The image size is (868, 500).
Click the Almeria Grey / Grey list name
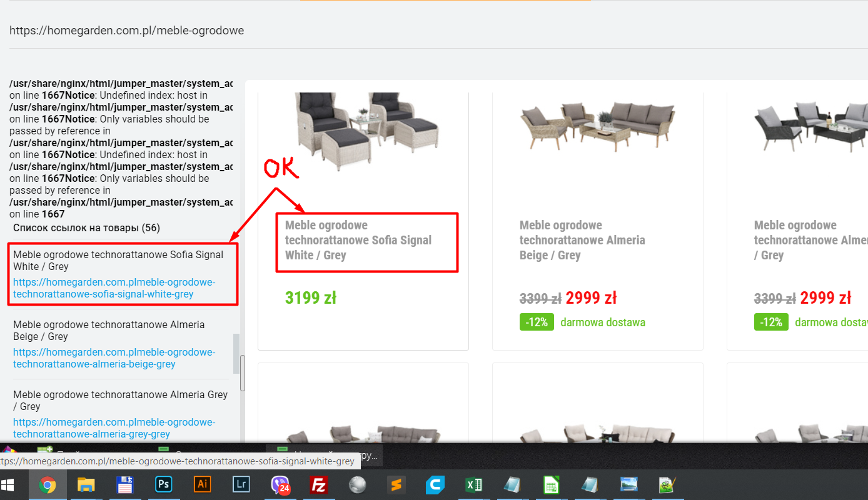[x=121, y=400]
